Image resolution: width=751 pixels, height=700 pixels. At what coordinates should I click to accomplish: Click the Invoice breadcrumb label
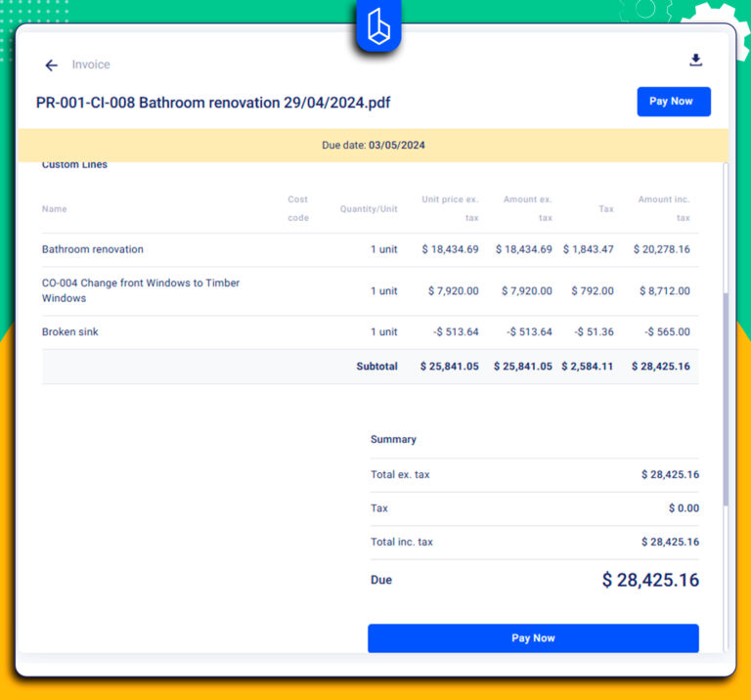pos(91,65)
